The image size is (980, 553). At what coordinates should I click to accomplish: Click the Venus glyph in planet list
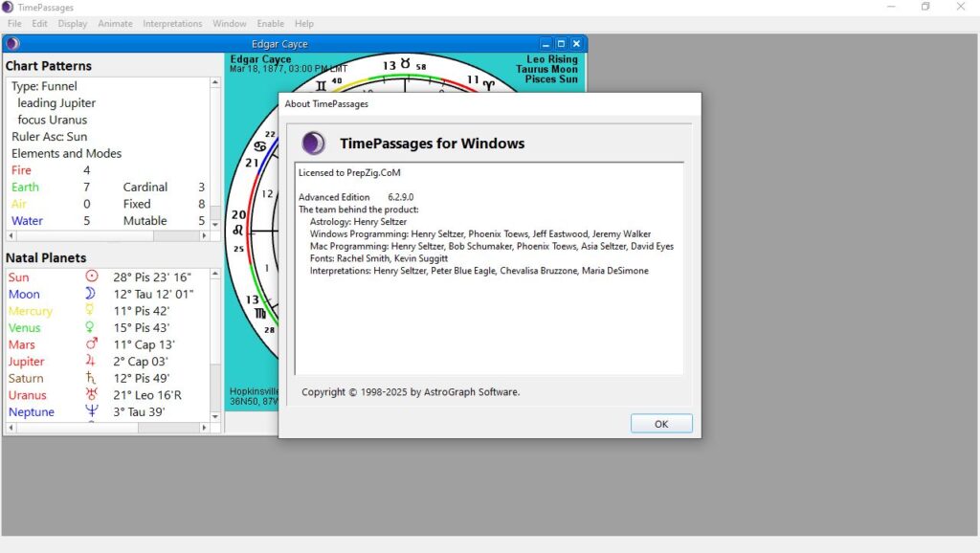click(90, 327)
